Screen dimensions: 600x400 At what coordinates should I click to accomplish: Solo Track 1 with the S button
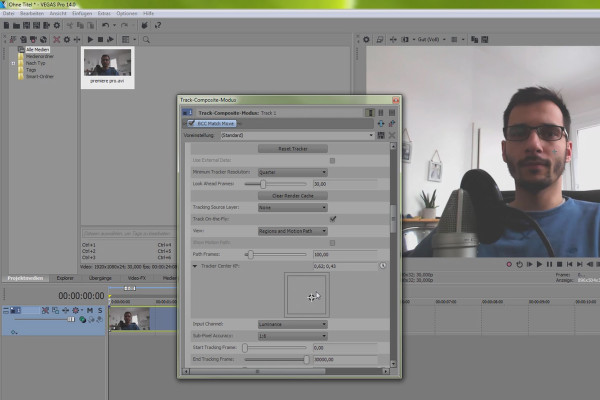[x=100, y=310]
